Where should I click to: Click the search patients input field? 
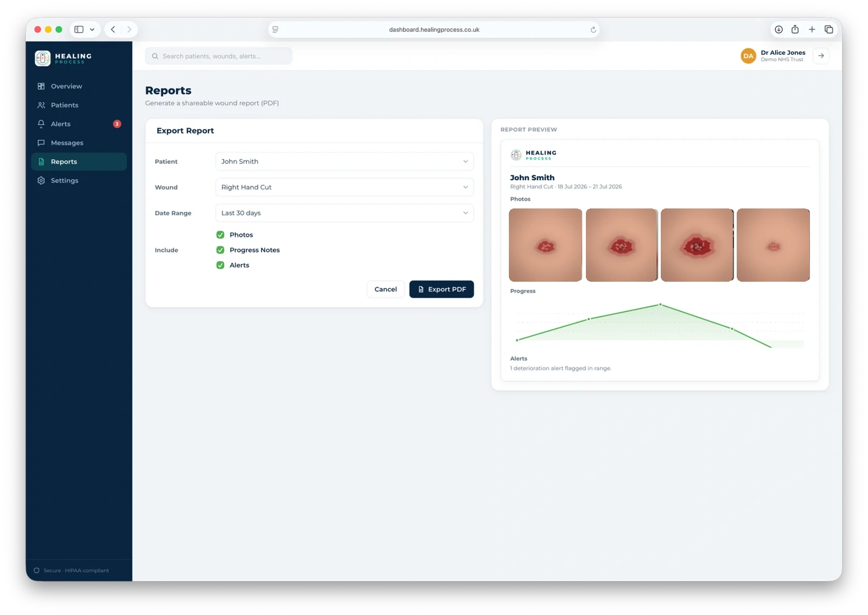click(x=219, y=56)
